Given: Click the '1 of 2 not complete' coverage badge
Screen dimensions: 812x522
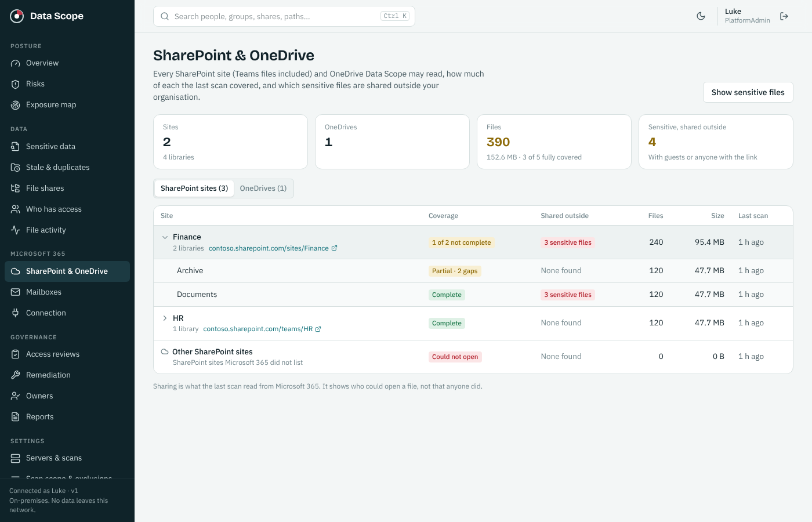Looking at the screenshot, I should (x=462, y=242).
